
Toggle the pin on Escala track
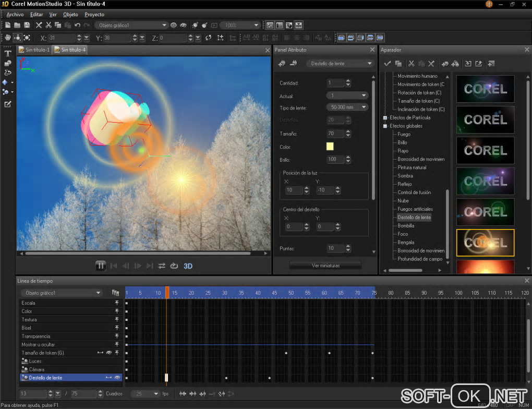pyautogui.click(x=117, y=303)
